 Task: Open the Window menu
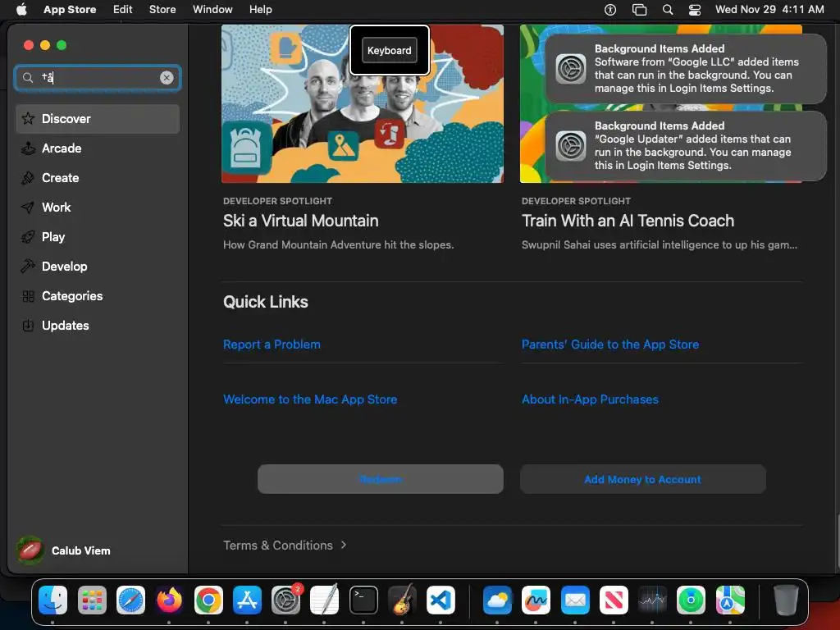(x=212, y=9)
